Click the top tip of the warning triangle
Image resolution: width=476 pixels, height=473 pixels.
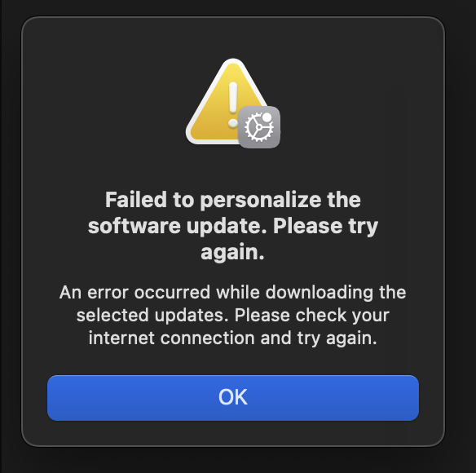233,62
